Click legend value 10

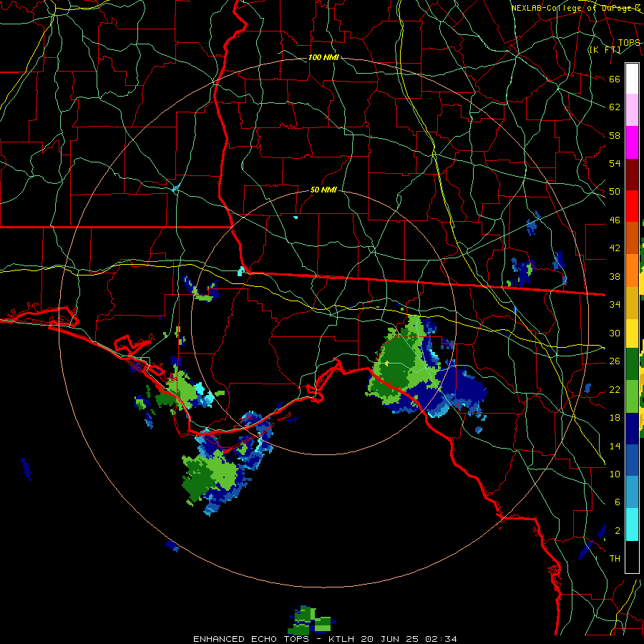pyautogui.click(x=615, y=474)
